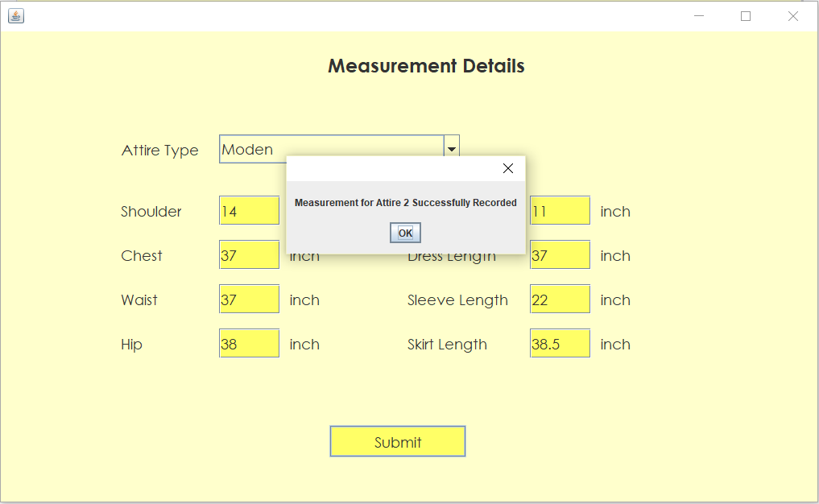Select the Chest input containing 37
Screen dimensions: 819x504
(x=248, y=254)
